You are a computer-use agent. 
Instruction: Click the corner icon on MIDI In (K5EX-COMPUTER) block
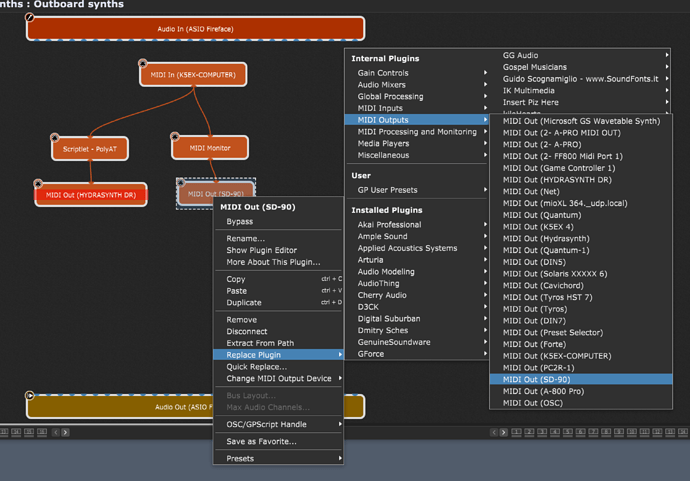[143, 63]
